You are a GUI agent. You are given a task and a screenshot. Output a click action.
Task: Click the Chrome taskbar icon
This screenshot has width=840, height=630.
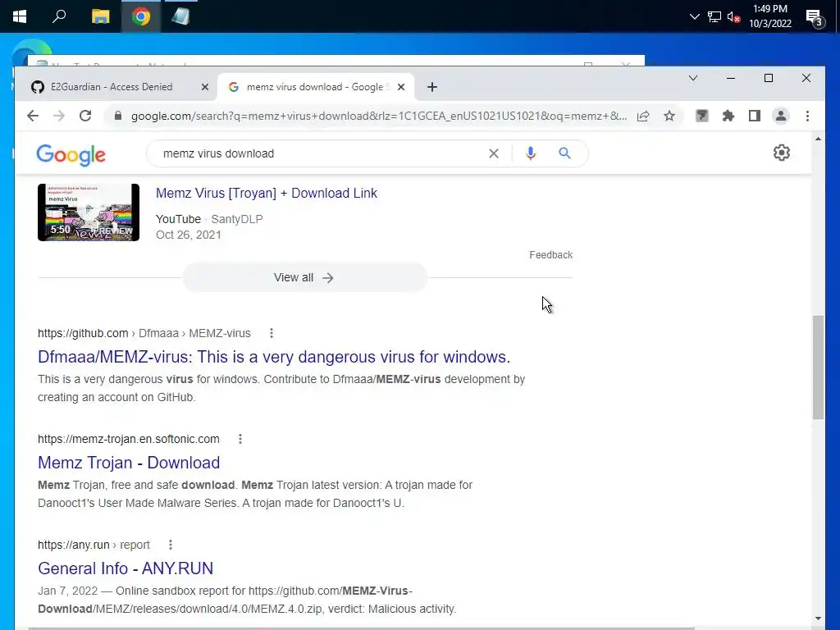click(141, 16)
